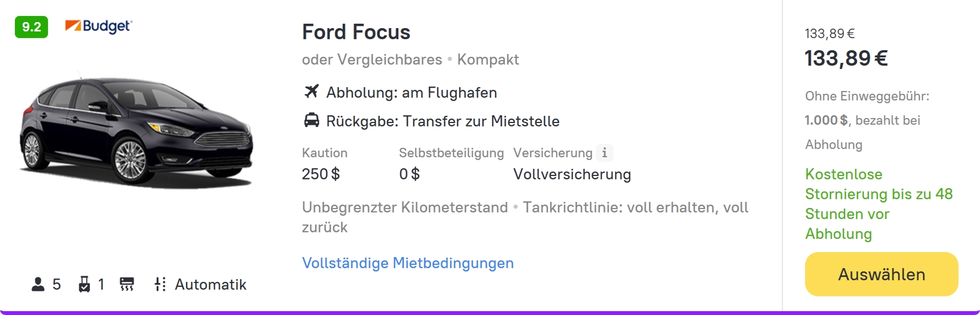Click the Automatik transmission label

(x=210, y=285)
